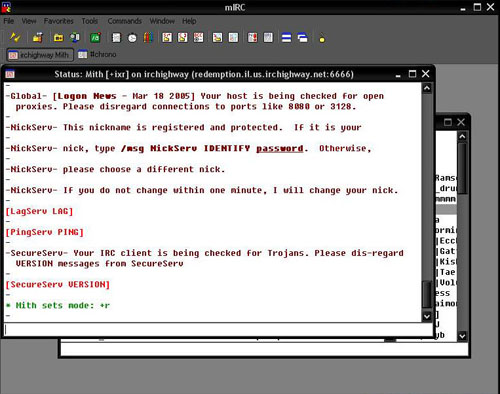Close the background #chrono window
The width and height of the screenshot is (500, 394).
click(461, 122)
